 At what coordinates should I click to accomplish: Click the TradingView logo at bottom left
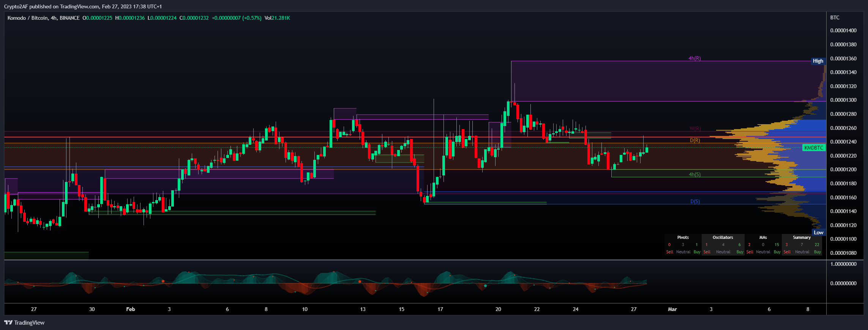(x=24, y=323)
